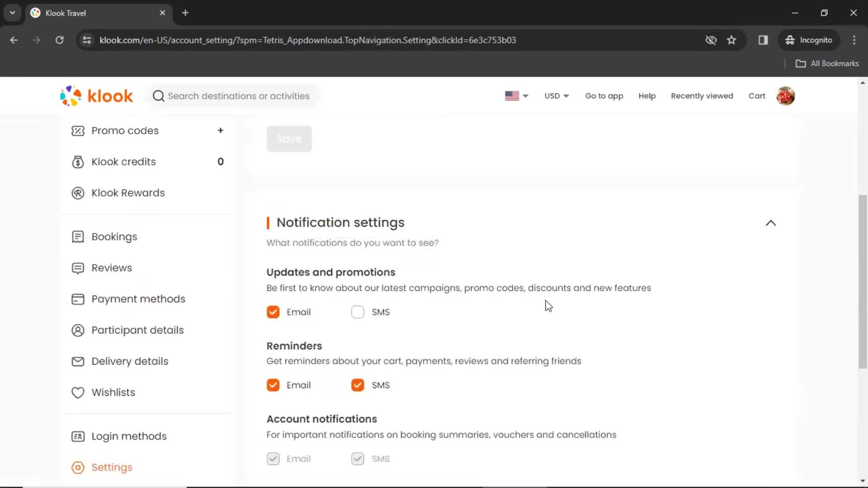Screen dimensions: 868x488
Task: Open Payment methods from the sidebar
Action: 138,299
